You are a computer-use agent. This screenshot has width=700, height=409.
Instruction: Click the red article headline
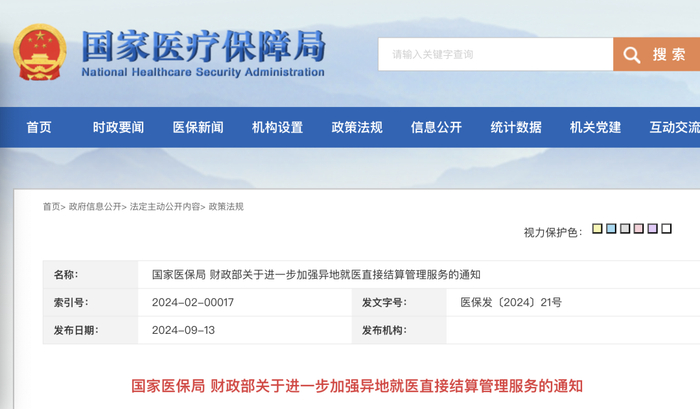point(357,386)
